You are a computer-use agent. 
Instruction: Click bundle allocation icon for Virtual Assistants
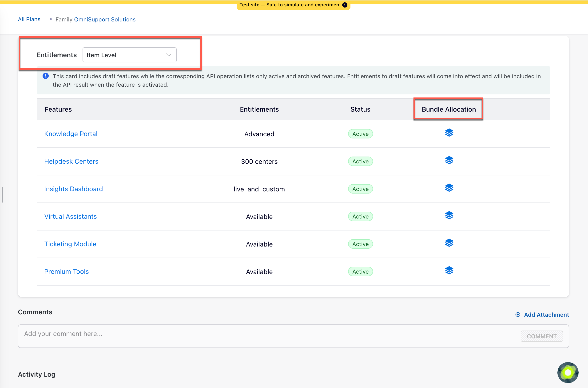click(x=449, y=215)
